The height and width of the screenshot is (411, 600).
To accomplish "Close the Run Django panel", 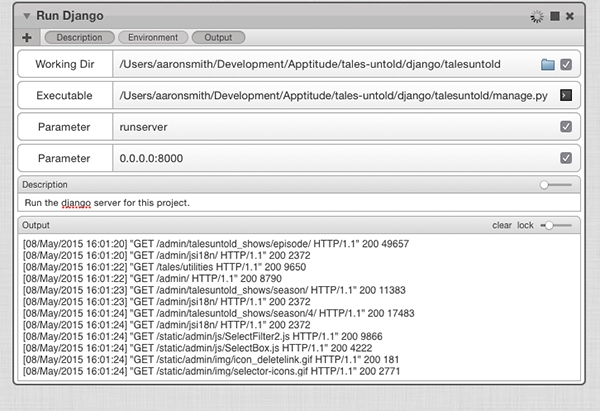I will (x=570, y=16).
